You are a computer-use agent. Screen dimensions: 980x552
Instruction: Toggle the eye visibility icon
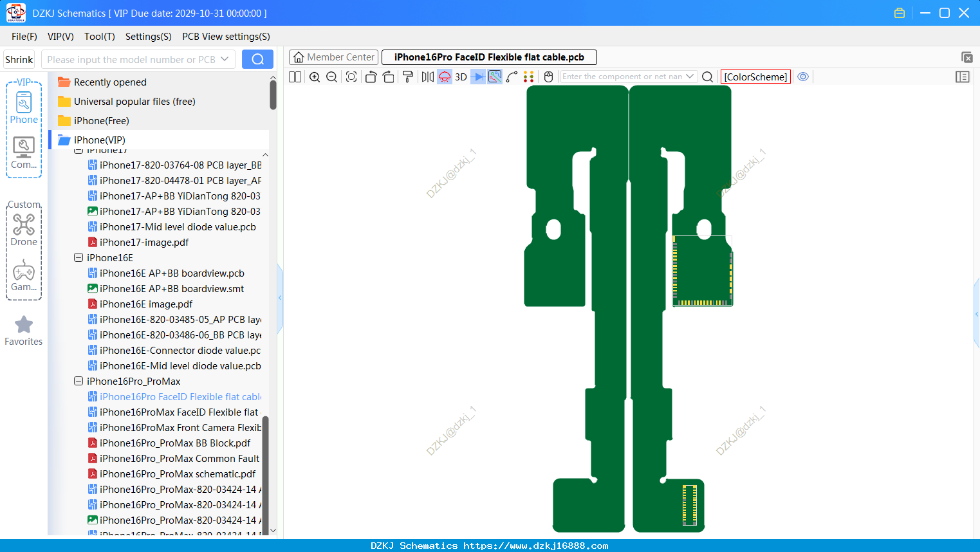pyautogui.click(x=803, y=77)
